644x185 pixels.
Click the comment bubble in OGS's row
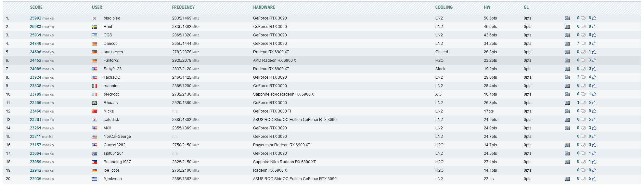point(583,35)
